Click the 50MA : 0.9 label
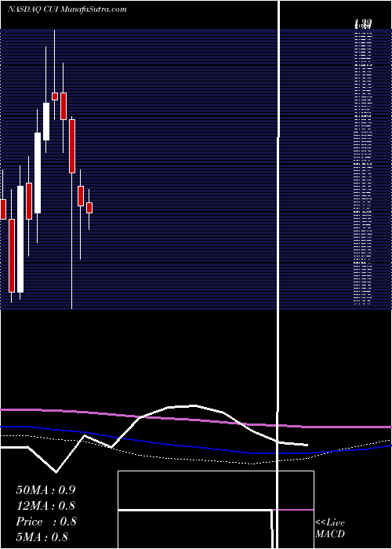This screenshot has height=549, width=392. pyautogui.click(x=45, y=490)
